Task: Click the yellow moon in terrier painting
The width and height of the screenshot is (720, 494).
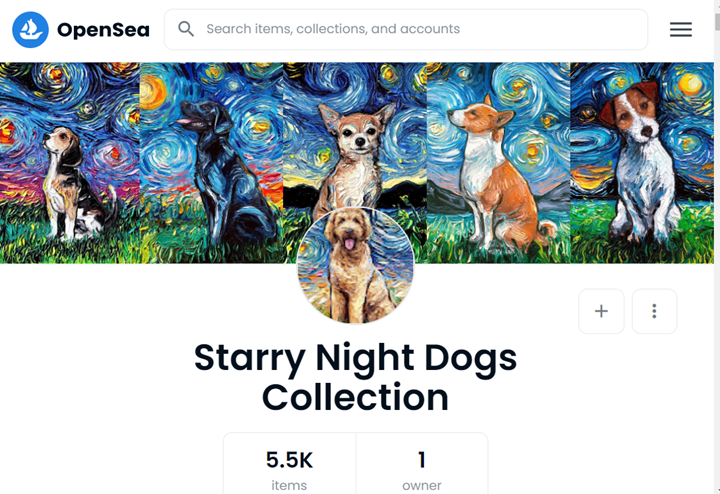Action: [x=690, y=86]
